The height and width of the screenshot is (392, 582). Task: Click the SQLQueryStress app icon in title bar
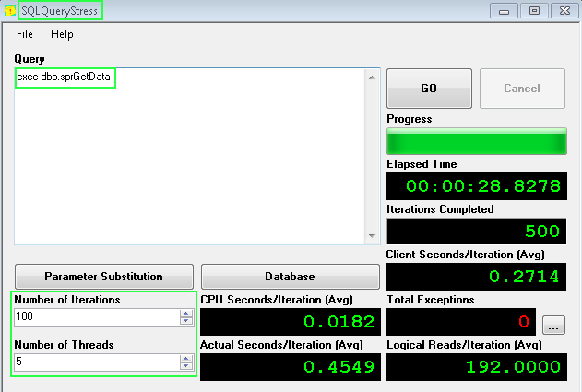(x=10, y=11)
